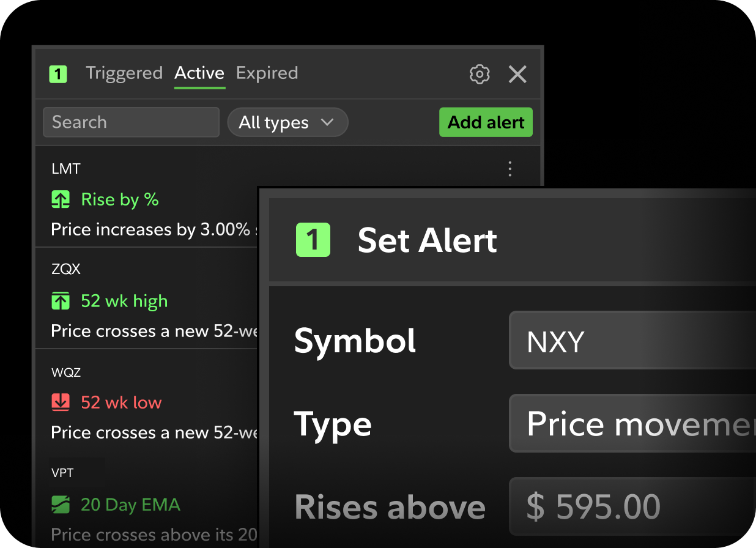Click the alerts Search field
Image resolution: width=756 pixels, height=548 pixels.
click(x=131, y=122)
